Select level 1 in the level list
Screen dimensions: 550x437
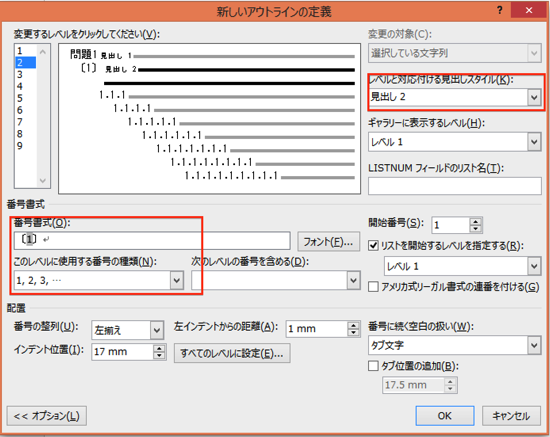(x=25, y=51)
